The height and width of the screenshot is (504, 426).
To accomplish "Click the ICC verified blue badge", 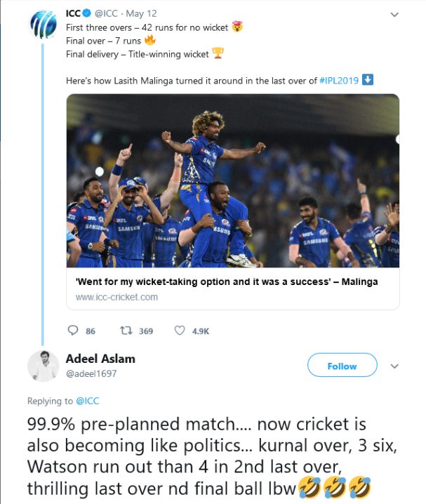I will tap(87, 13).
